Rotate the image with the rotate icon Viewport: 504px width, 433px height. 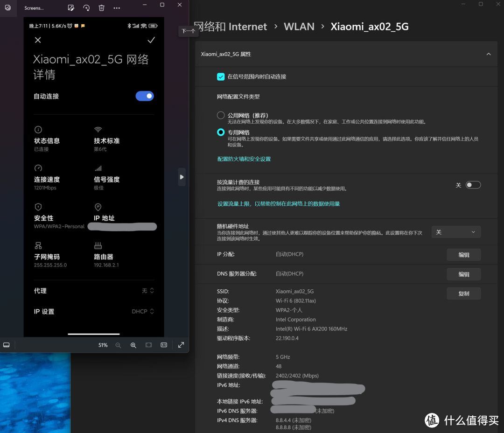coord(86,8)
